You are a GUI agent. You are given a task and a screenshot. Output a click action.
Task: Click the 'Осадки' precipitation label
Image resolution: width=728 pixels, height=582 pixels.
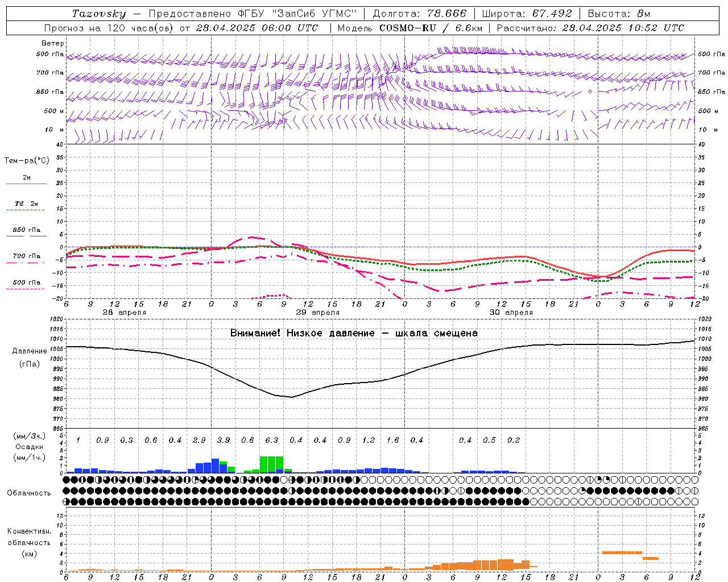30,447
